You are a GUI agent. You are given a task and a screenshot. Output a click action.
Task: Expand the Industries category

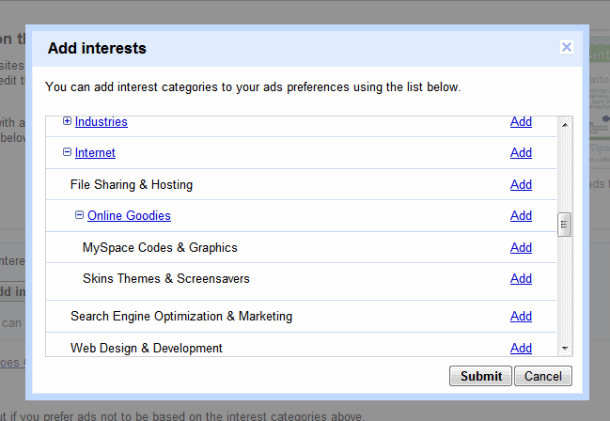(x=67, y=121)
